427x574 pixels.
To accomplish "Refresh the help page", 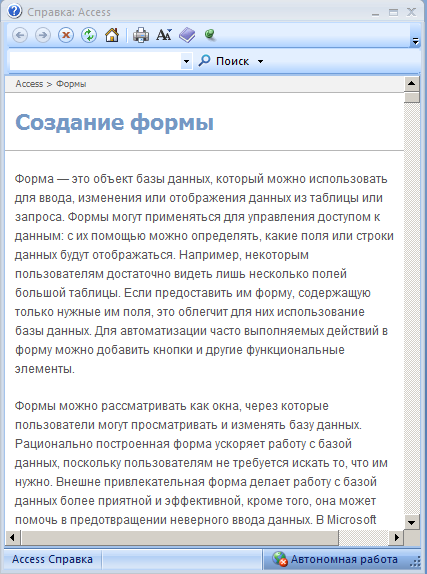I will (89, 36).
